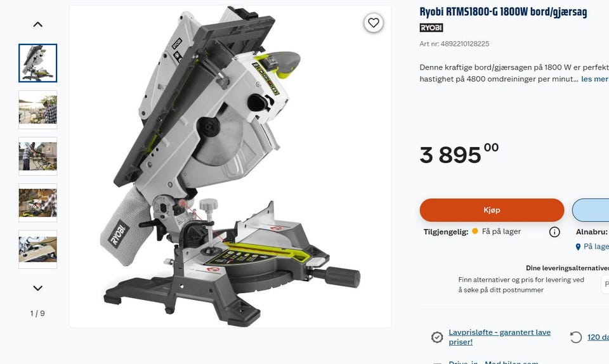This screenshot has width=609, height=364.
Task: Open the main Ryobi saw product image
Action: click(230, 166)
